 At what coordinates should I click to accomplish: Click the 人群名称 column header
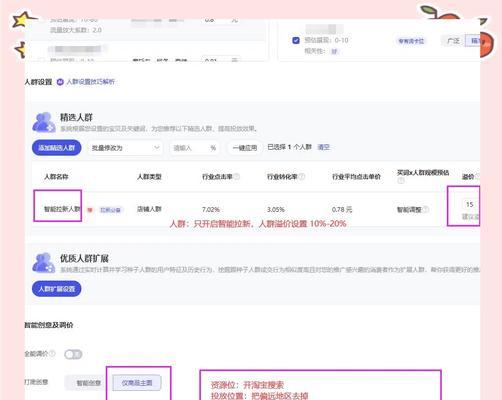[56, 177]
